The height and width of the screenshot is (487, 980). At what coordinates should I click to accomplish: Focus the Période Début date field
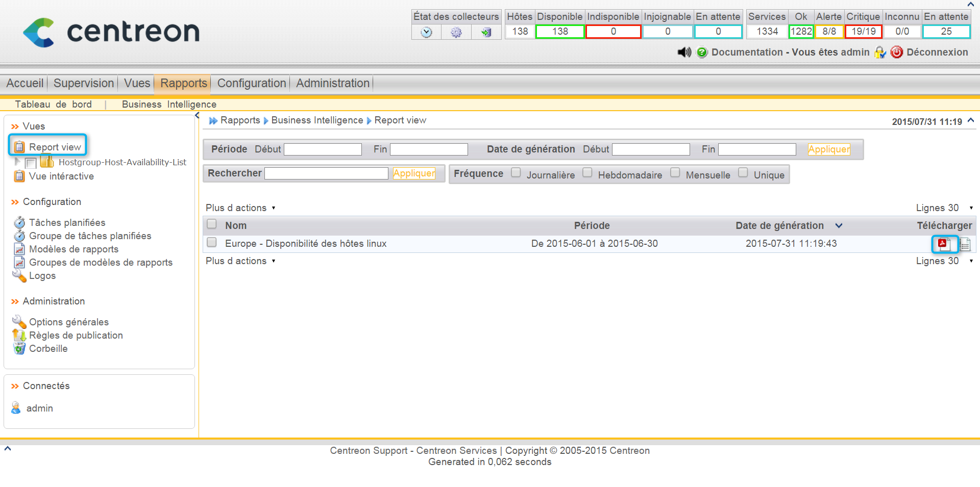coord(323,149)
